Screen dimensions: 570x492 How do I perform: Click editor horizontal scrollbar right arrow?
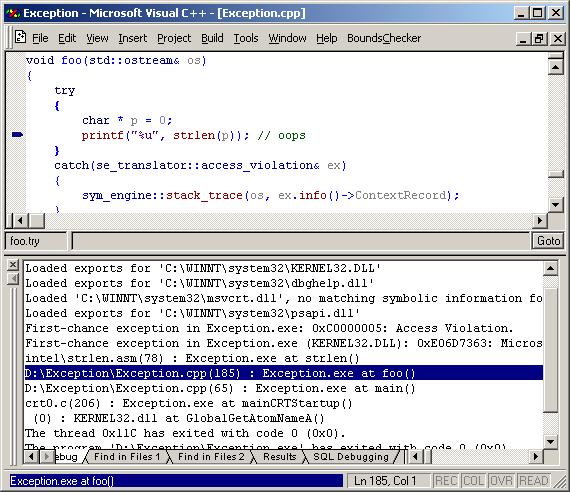click(x=540, y=220)
